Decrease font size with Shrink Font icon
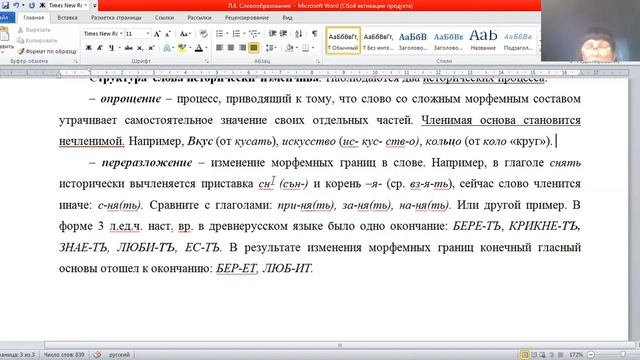Screen dimensions: 640x360 (x=167, y=34)
